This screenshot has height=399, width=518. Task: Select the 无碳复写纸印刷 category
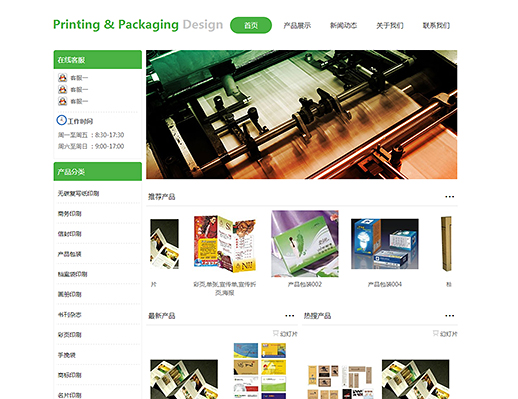78,193
